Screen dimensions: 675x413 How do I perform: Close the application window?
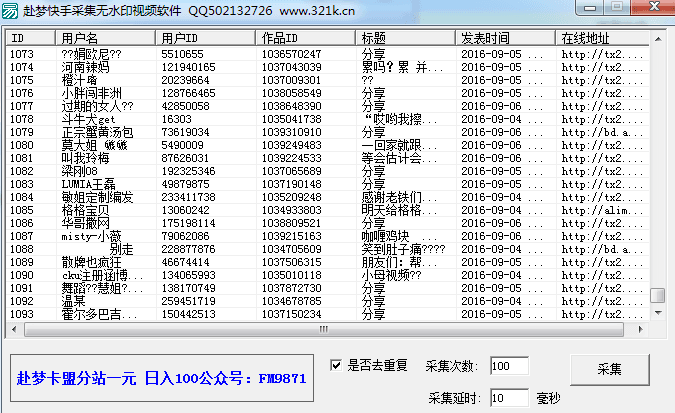point(653,7)
